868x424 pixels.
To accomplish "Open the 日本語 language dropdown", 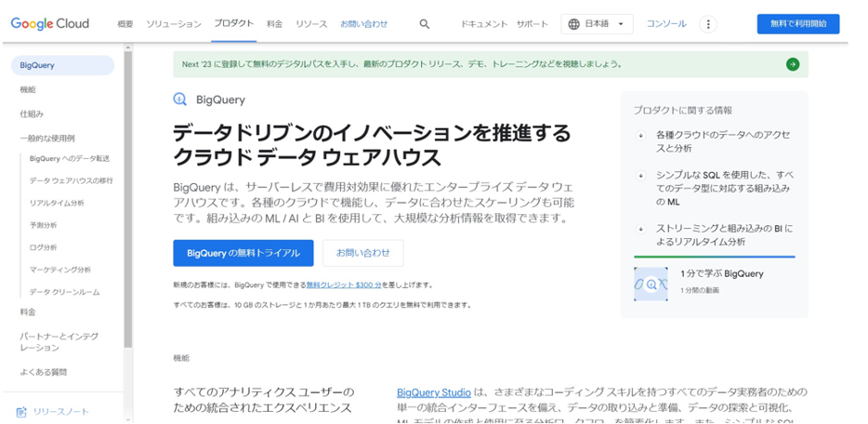I will pos(598,24).
